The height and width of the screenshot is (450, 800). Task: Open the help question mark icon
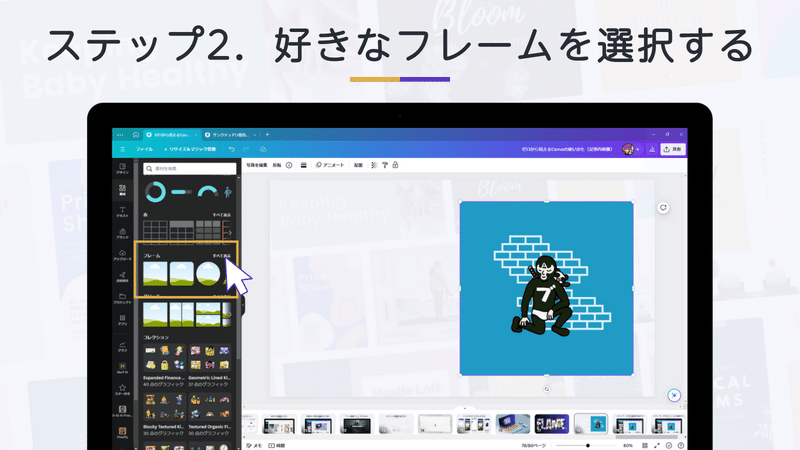coord(681,445)
